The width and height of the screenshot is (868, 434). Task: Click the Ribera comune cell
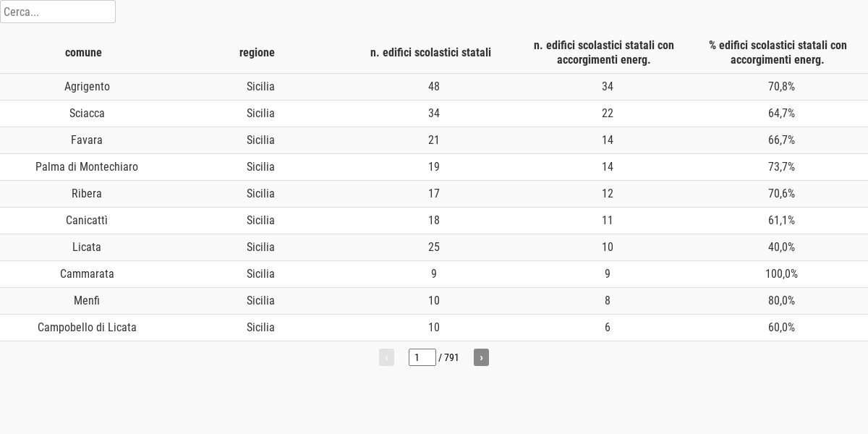click(87, 194)
